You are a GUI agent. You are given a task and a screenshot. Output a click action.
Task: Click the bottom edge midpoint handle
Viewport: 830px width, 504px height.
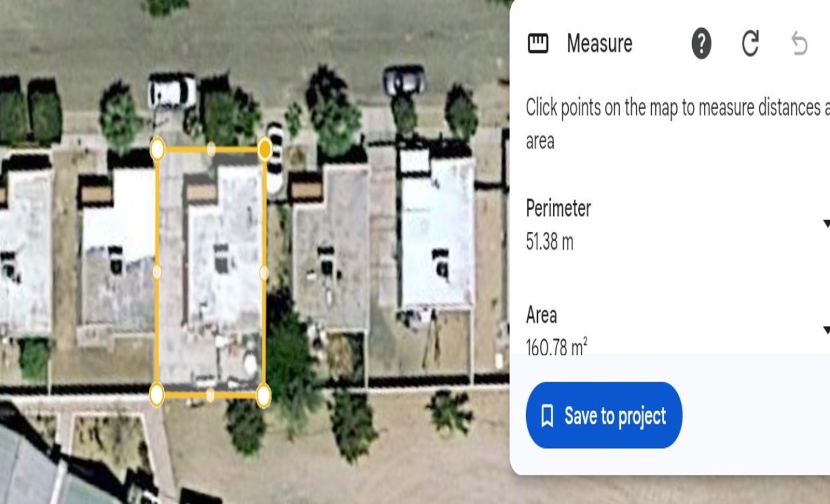210,395
